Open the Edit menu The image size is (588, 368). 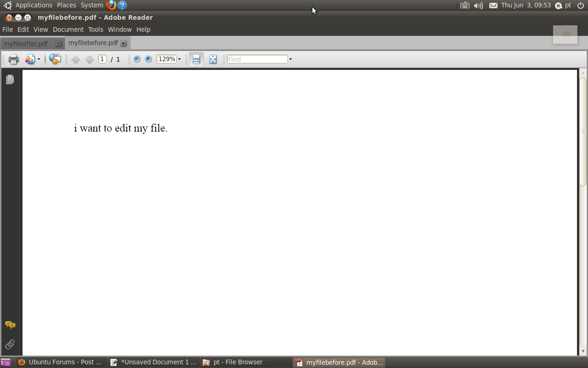click(23, 29)
